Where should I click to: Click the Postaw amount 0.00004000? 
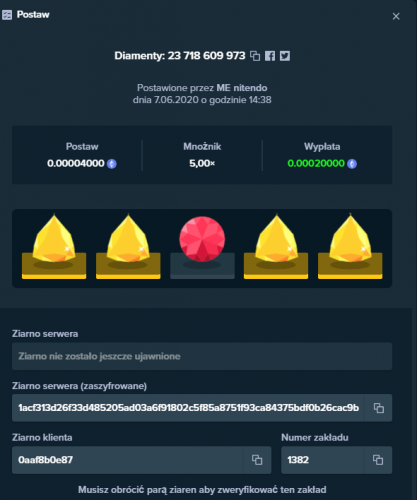[x=76, y=163]
